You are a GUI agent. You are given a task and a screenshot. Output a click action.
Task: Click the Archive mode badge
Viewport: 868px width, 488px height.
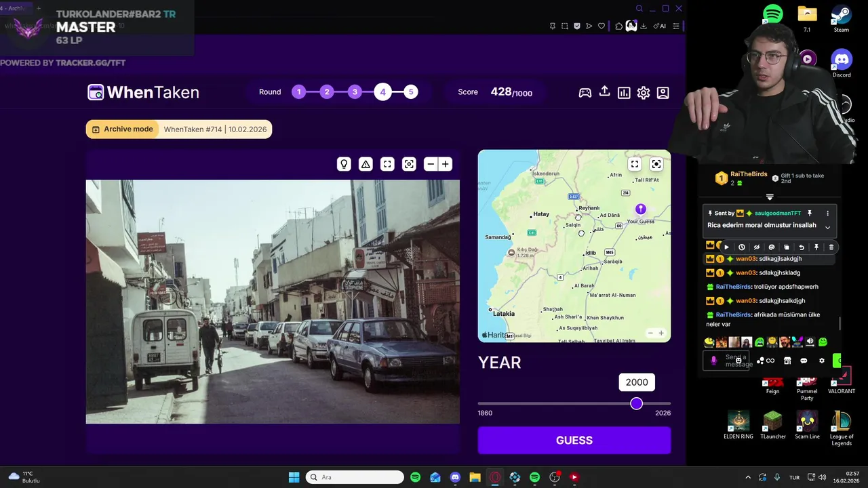(122, 129)
